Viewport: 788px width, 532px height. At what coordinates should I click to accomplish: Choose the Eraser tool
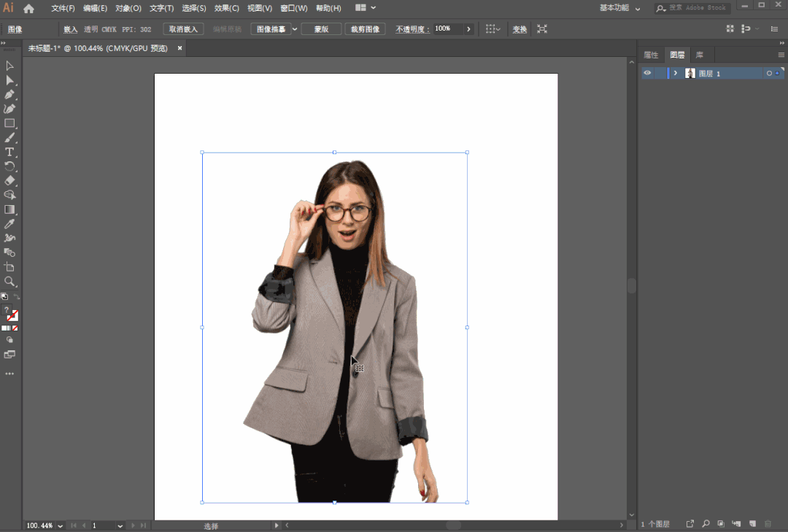coord(9,180)
